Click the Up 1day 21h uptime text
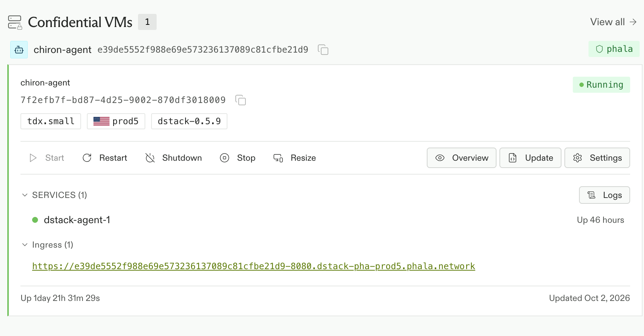 pyautogui.click(x=60, y=298)
